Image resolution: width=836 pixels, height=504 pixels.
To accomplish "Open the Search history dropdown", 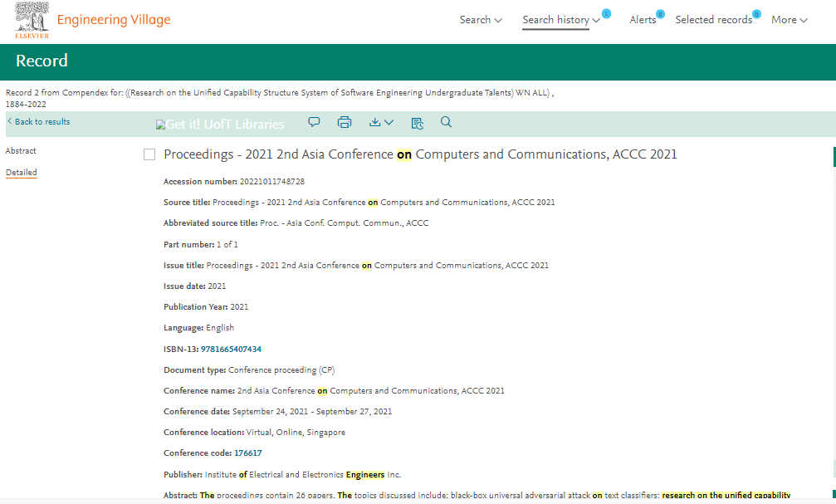I will point(561,20).
